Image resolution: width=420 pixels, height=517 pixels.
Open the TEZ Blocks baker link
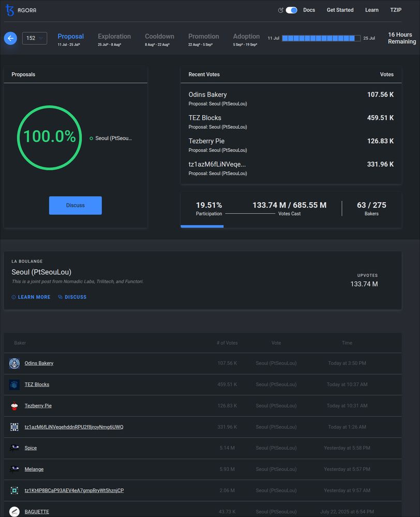(x=37, y=385)
